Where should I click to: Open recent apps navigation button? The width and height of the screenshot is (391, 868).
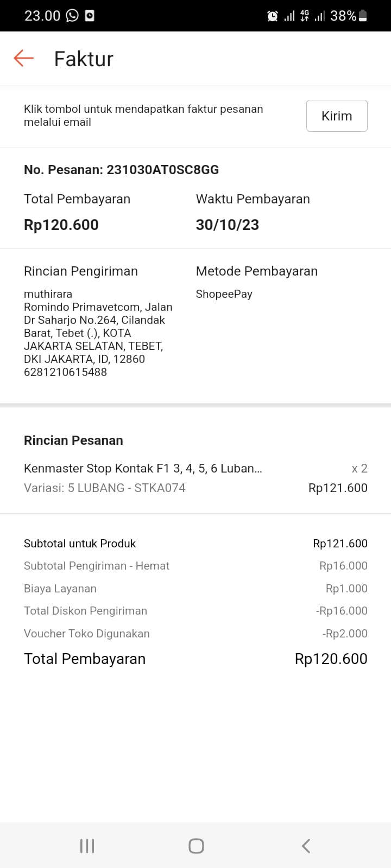[87, 846]
